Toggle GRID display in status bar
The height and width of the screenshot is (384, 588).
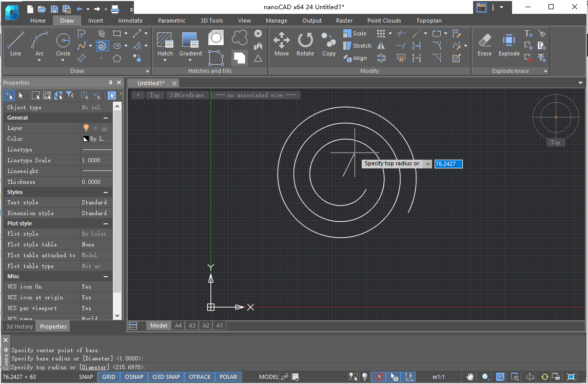coord(109,377)
